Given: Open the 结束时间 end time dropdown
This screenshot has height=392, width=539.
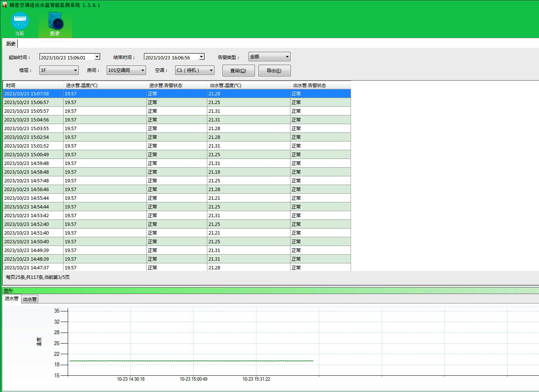Looking at the screenshot, I should coord(202,57).
